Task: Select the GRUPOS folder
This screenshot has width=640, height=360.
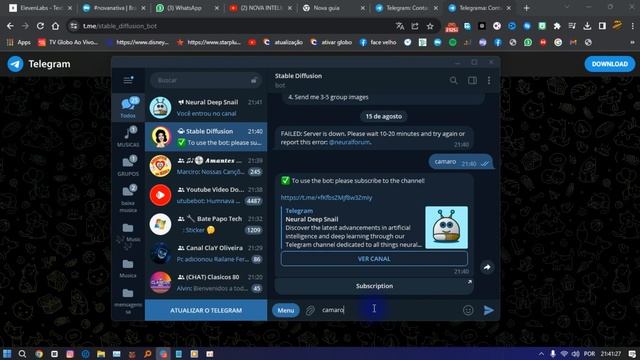Action: coord(128,165)
